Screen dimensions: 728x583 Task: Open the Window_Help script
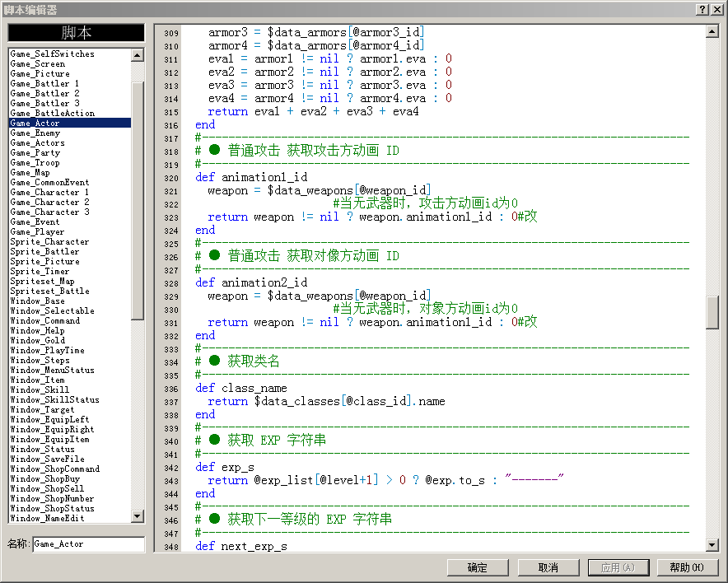(70, 330)
